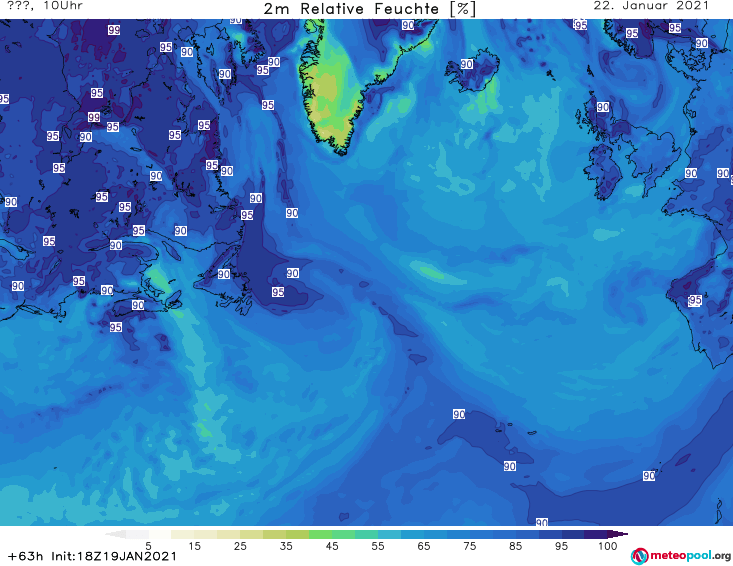
Task: Pick the bright green 40–45% legend swatch
Action: 320,534
